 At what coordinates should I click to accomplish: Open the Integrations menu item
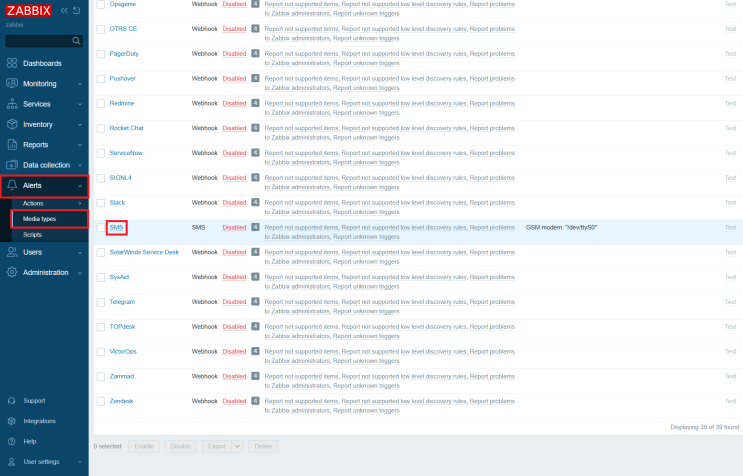(x=44, y=421)
